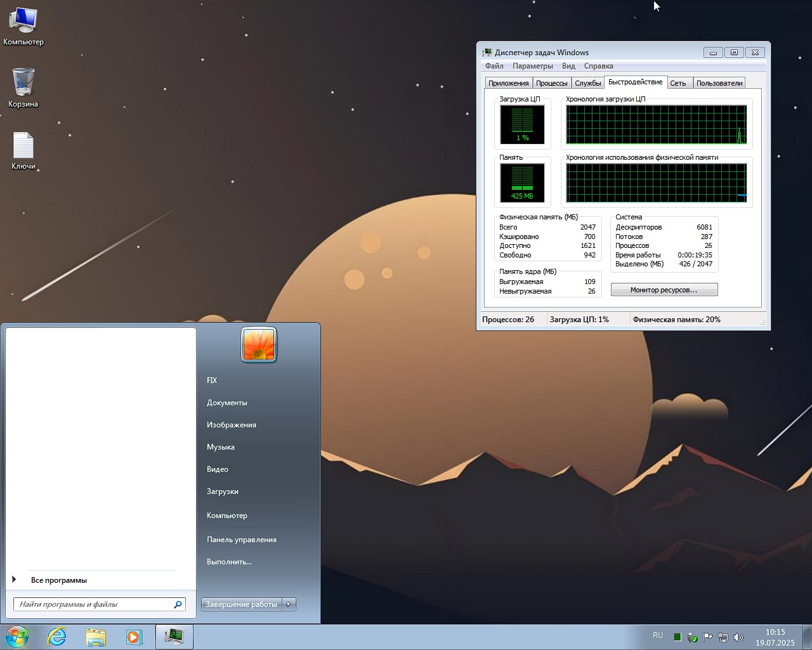This screenshot has width=812, height=650.
Task: Click the Task Manager taskbar button
Action: point(174,637)
